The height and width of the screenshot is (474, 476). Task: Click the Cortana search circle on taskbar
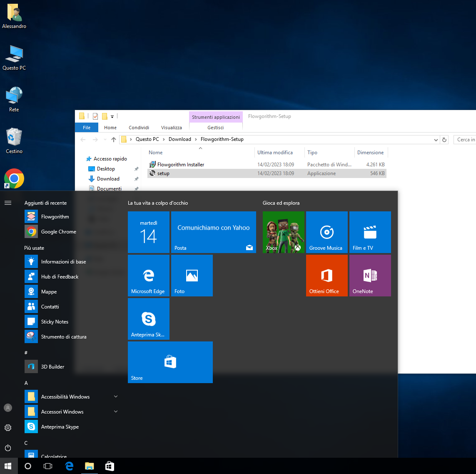click(x=28, y=466)
